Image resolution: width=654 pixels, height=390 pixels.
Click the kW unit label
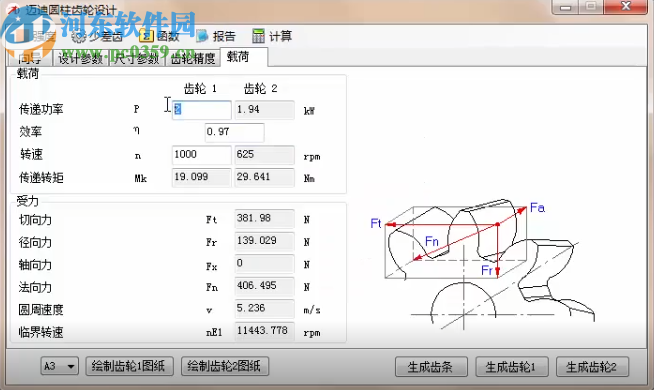click(309, 111)
